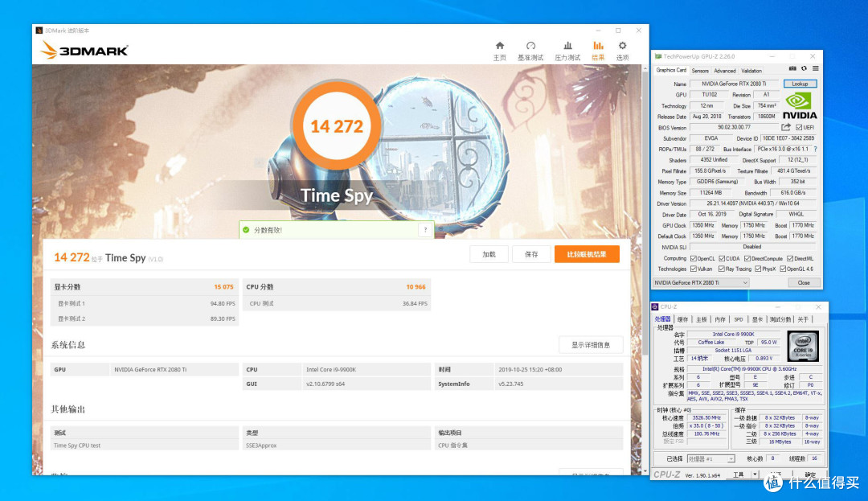Go to 3DMark home (主页) icon

point(500,45)
